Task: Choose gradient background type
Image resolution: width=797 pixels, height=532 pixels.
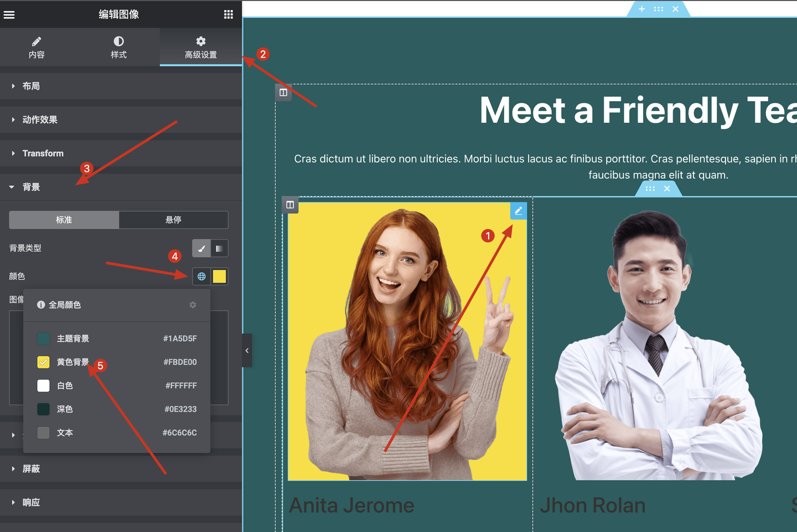Action: point(219,248)
